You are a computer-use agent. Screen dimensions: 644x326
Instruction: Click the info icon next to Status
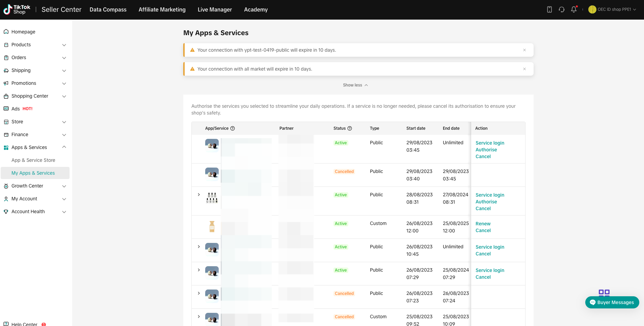click(350, 128)
